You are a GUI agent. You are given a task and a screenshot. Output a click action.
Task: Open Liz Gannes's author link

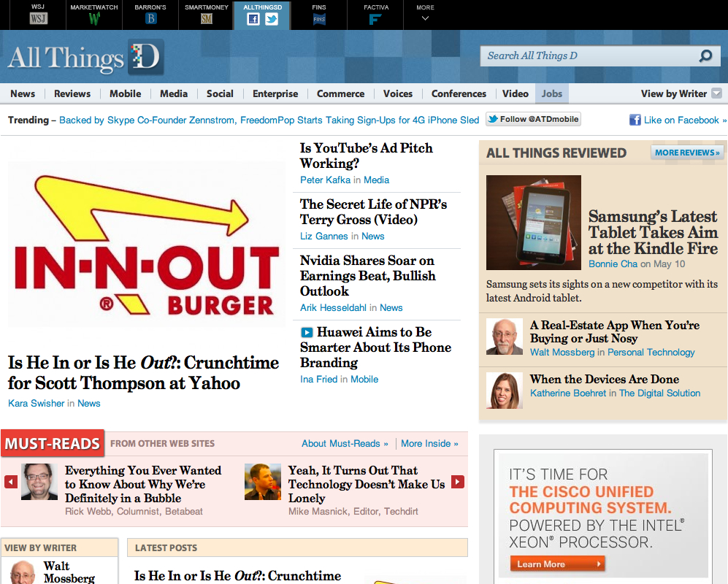click(x=324, y=237)
